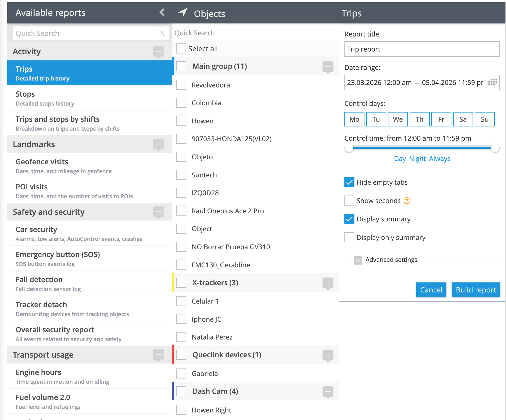The image size is (506, 420).
Task: Click the Show seconds help question icon
Action: click(x=407, y=201)
